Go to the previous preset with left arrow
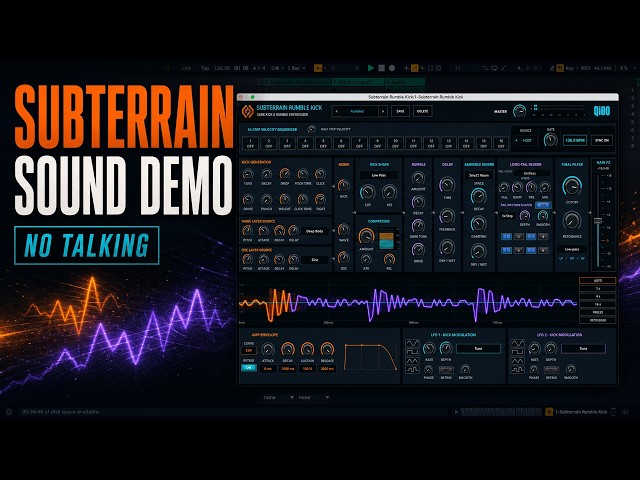The height and width of the screenshot is (480, 640). tap(336, 111)
